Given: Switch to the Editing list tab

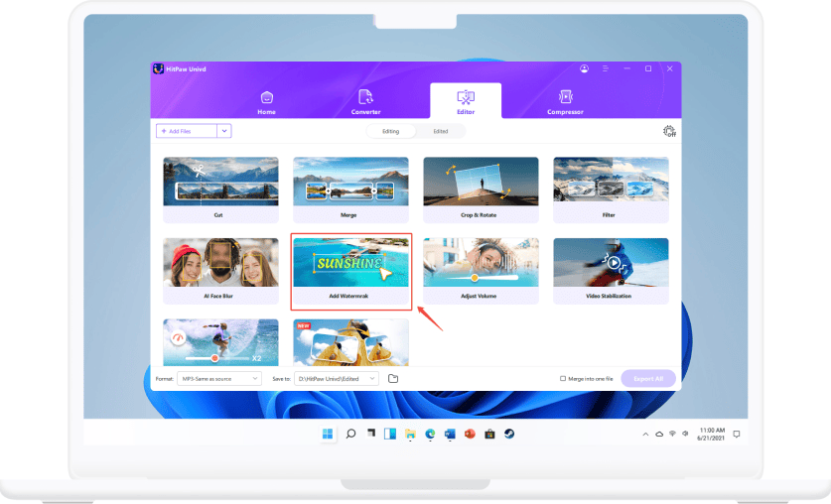Looking at the screenshot, I should click(x=391, y=131).
